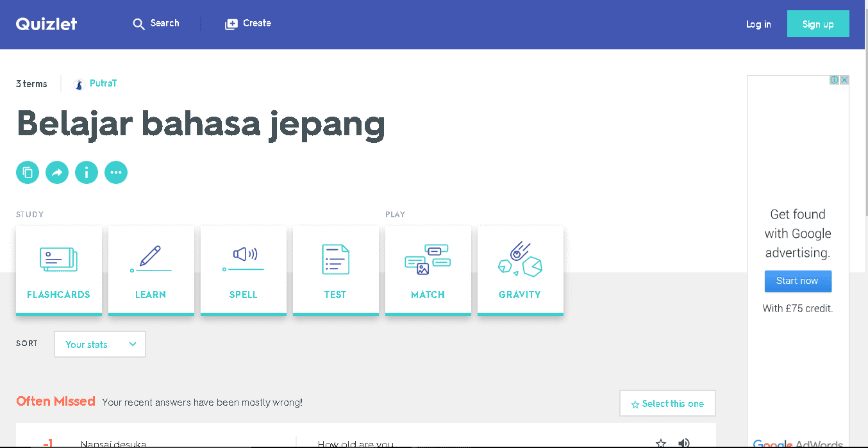Play the Gravity game
868x448 pixels.
[521, 270]
